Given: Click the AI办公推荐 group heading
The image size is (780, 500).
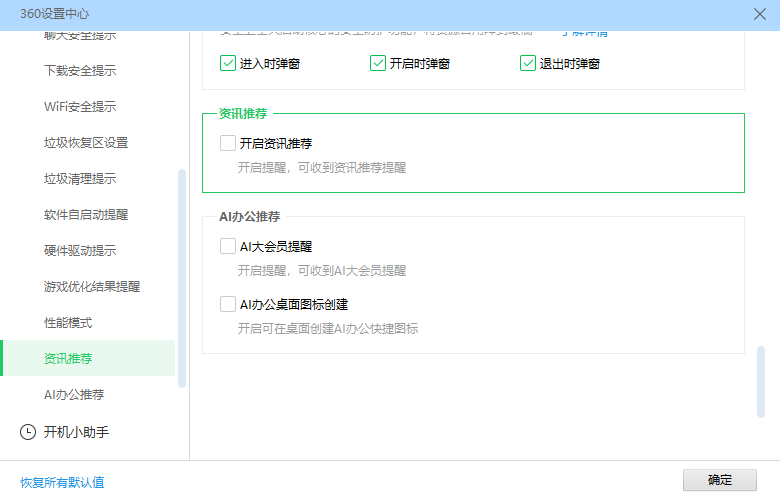Looking at the screenshot, I should tap(250, 216).
